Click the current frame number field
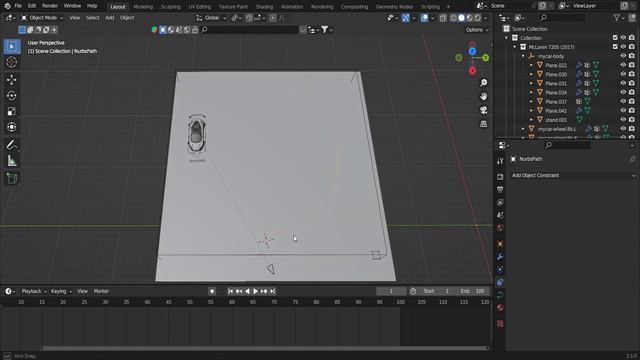 click(391, 291)
